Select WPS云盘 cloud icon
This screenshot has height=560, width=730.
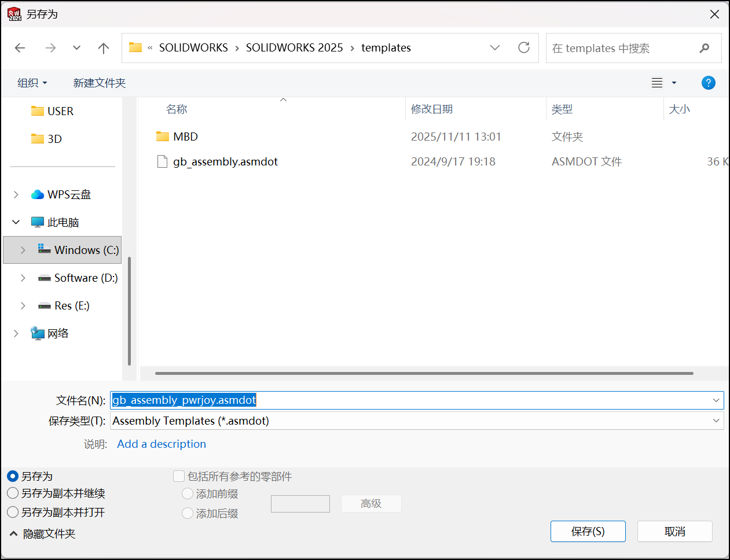tap(38, 194)
